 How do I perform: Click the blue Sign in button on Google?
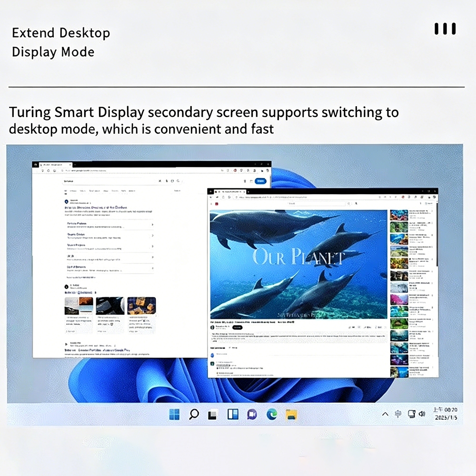pos(260,181)
